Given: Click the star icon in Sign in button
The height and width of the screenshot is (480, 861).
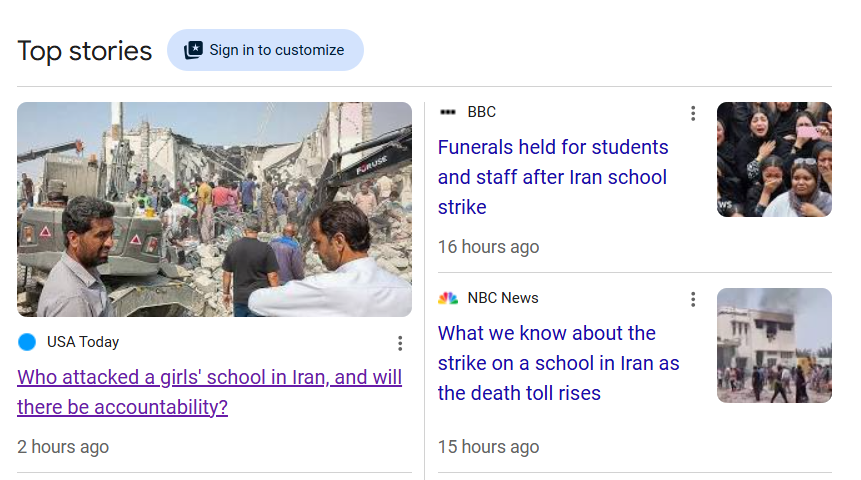Looking at the screenshot, I should (194, 50).
